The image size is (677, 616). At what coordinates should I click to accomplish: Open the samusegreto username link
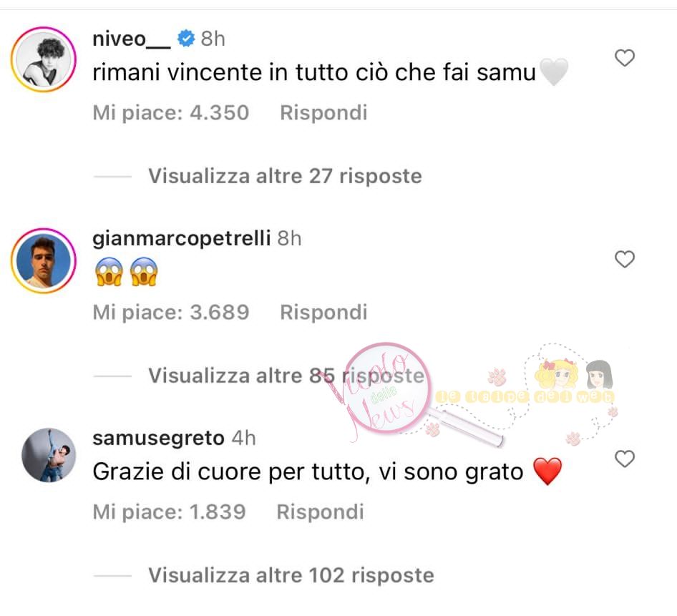[x=158, y=438]
